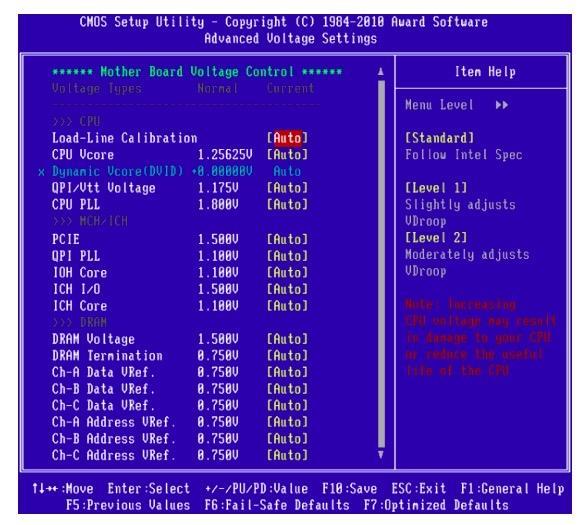Choose the Ch-A Data VRef. setting

click(180, 372)
